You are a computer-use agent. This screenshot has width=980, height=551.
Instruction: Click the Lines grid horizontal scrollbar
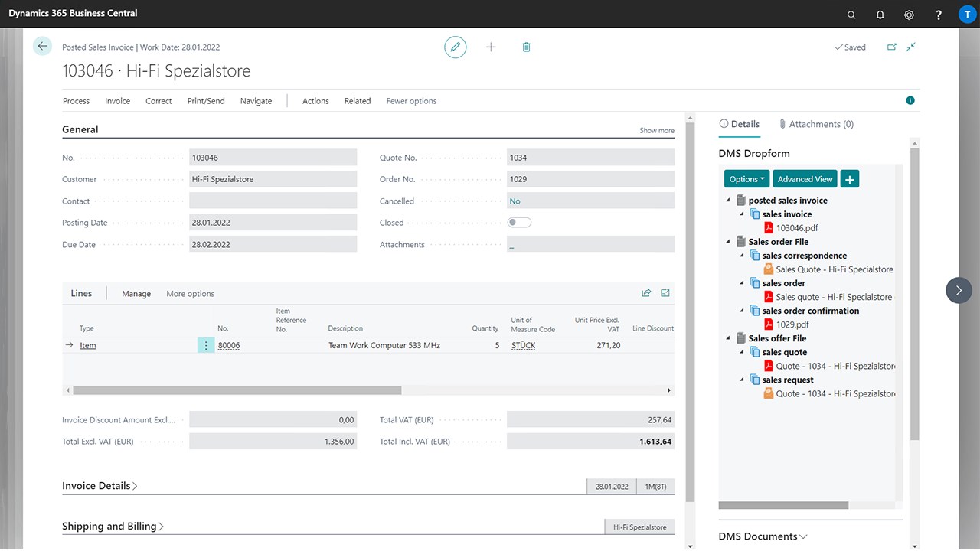[236, 390]
